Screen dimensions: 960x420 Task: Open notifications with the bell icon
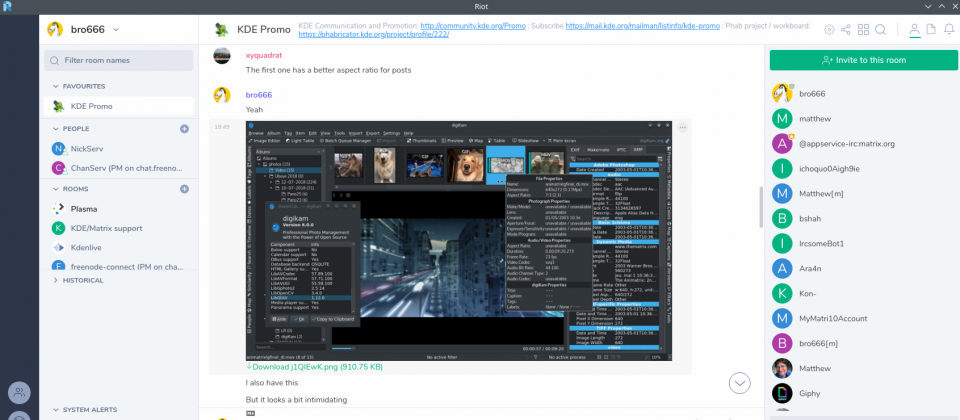[948, 29]
